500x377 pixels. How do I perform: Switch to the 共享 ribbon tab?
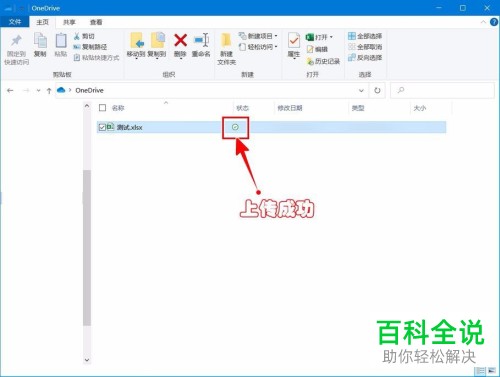69,22
